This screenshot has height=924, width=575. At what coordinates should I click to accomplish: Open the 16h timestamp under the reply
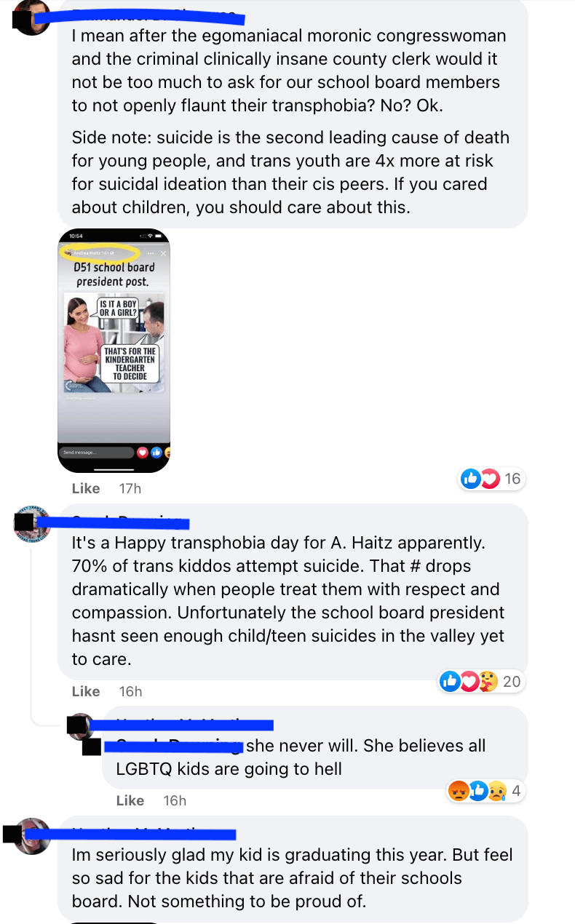click(x=175, y=800)
